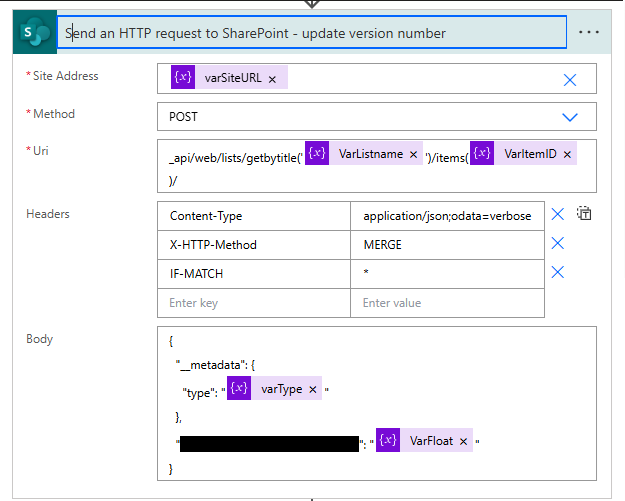Delete the IF-MATCH header row
625x501 pixels.
pyautogui.click(x=558, y=272)
